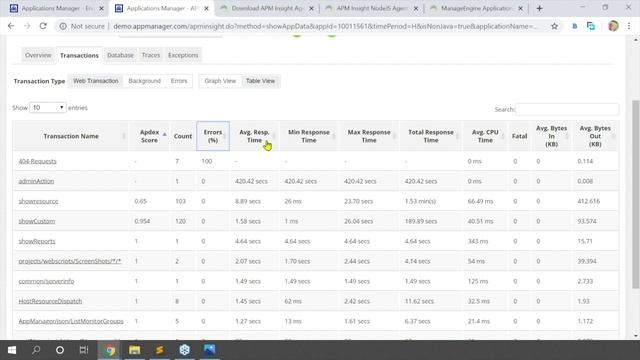This screenshot has width=640, height=360.
Task: Sort by Max Response Time column
Action: click(x=369, y=136)
